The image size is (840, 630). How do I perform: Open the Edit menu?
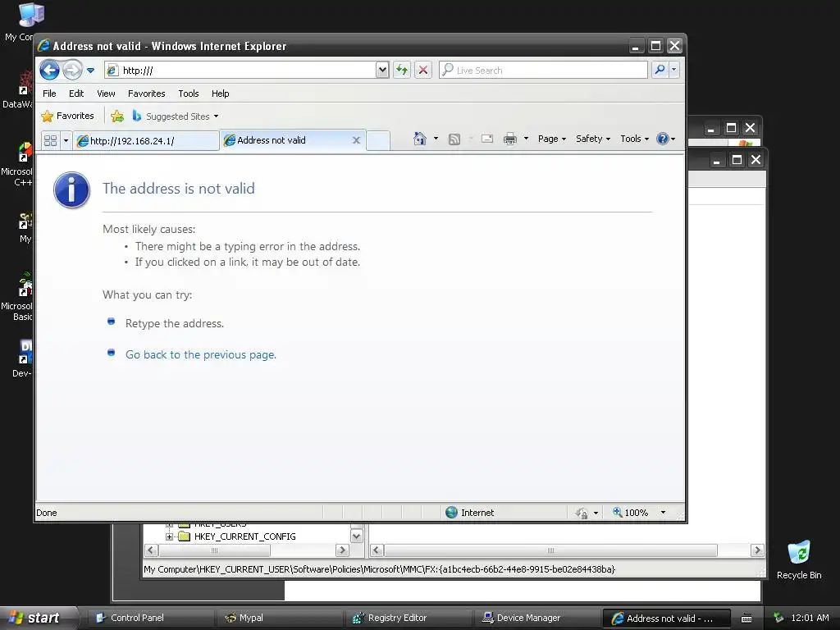76,94
